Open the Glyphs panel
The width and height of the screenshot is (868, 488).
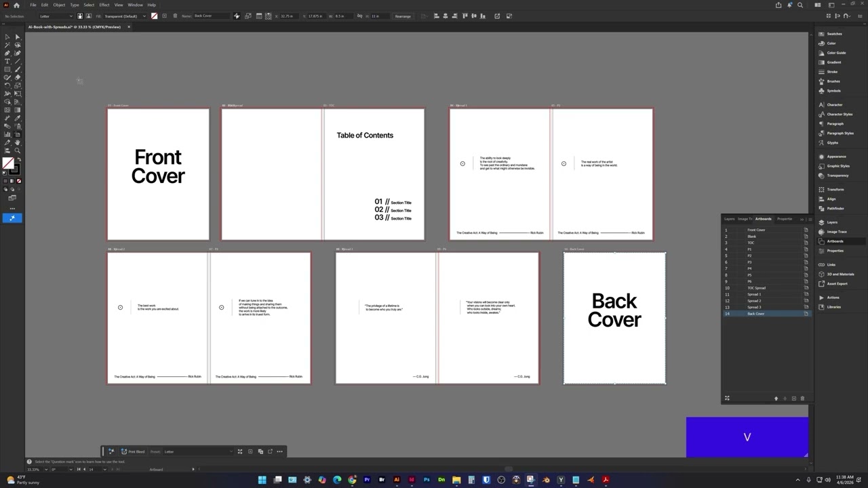coord(832,143)
